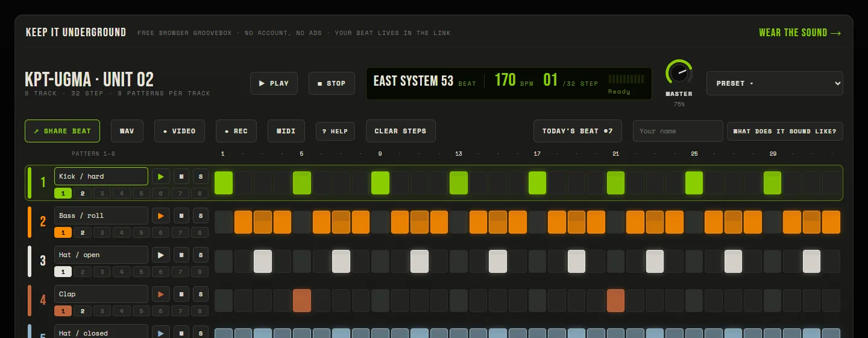Screen dimensions: 868x338
Task: Solo the Bass / roll track
Action: click(x=201, y=215)
